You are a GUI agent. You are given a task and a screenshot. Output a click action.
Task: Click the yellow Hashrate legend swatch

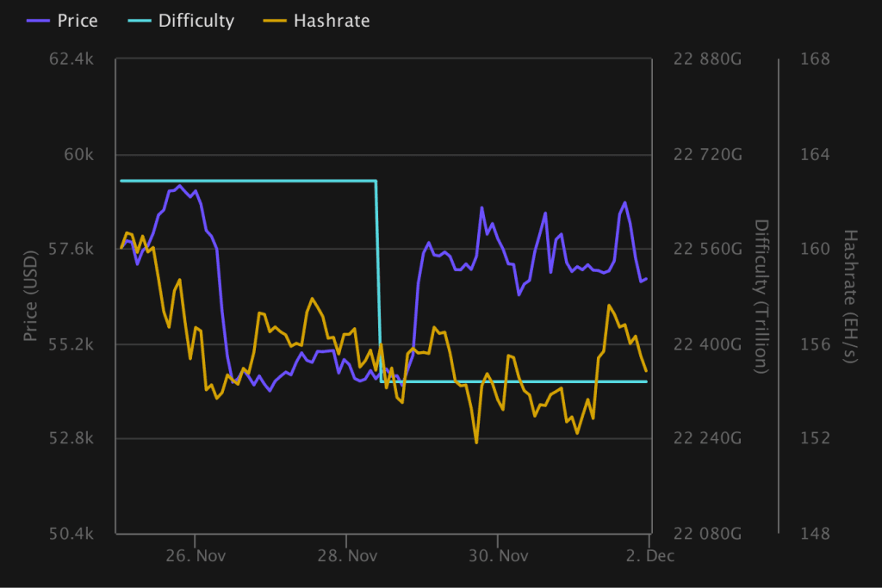275,21
